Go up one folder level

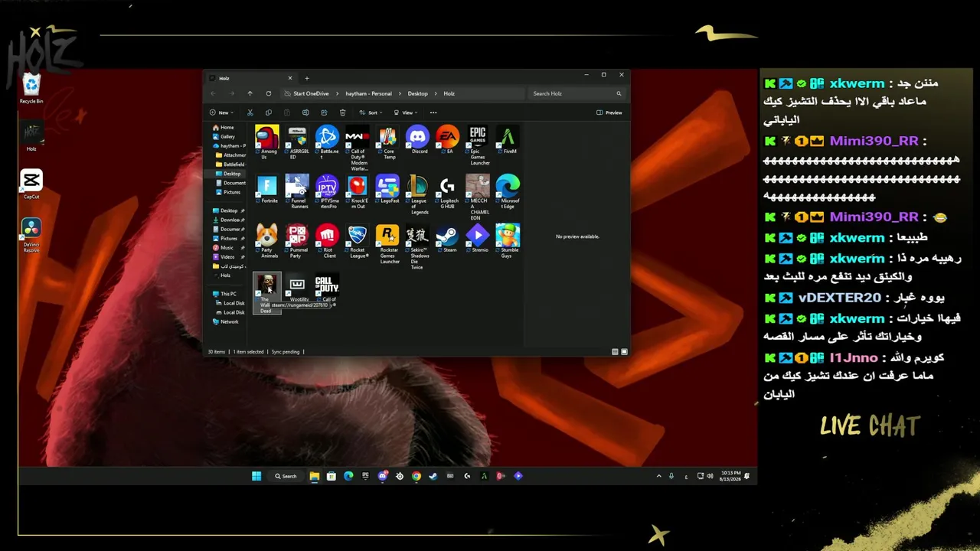point(250,93)
